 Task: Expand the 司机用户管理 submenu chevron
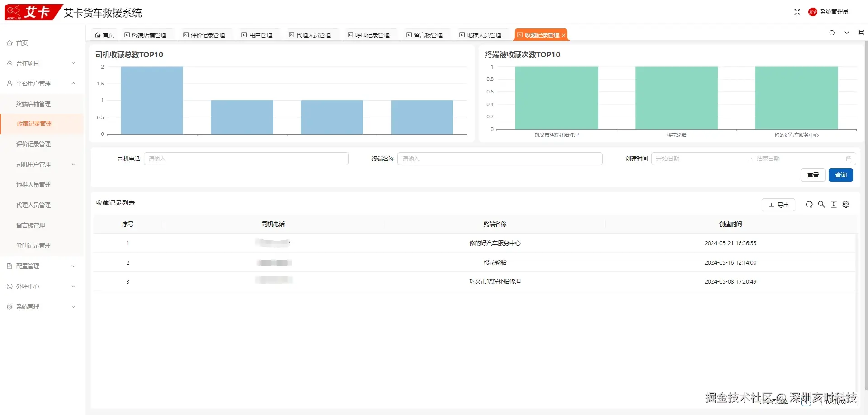(73, 165)
